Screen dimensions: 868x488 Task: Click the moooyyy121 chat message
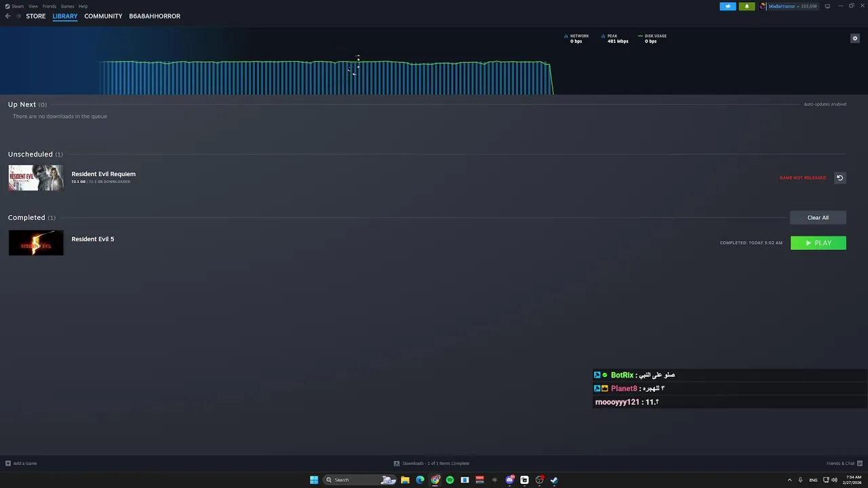730,402
